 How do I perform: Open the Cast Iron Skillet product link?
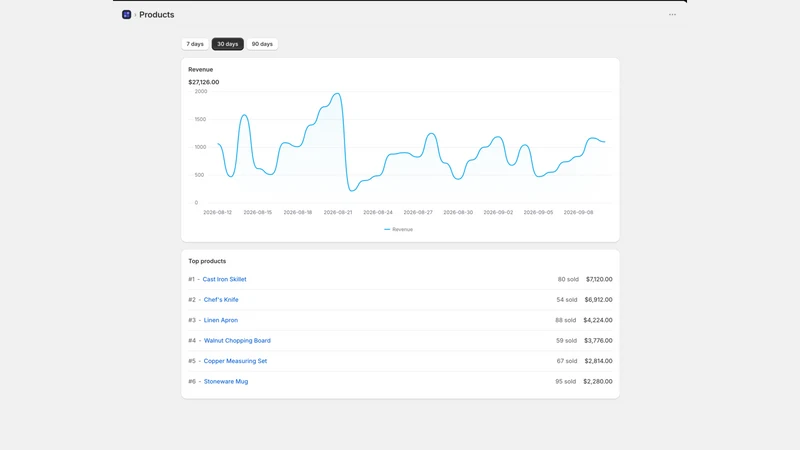click(224, 279)
